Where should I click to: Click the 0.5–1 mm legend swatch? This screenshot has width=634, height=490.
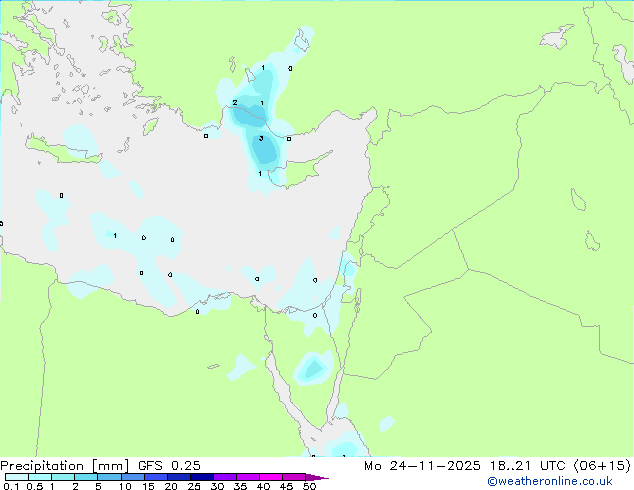(40, 477)
